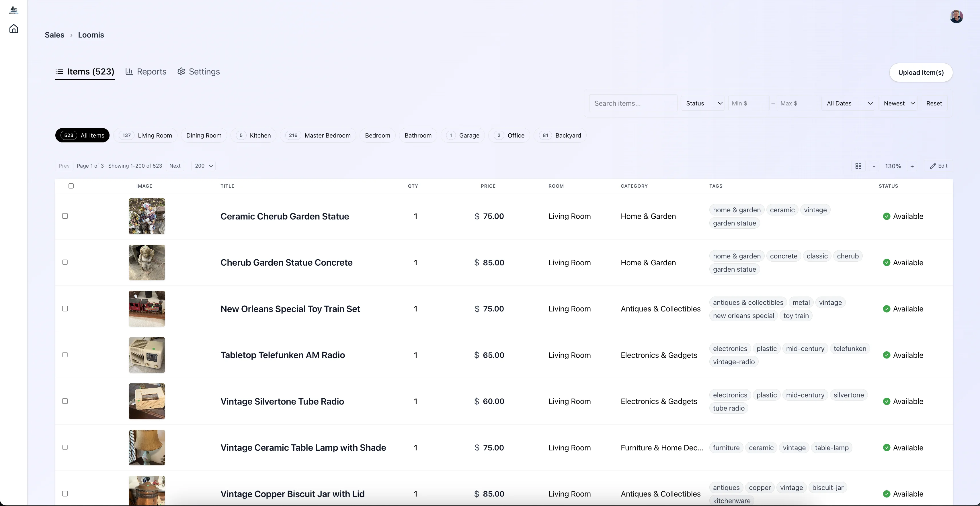Click plus to increase the 130% zoom level

coord(913,166)
